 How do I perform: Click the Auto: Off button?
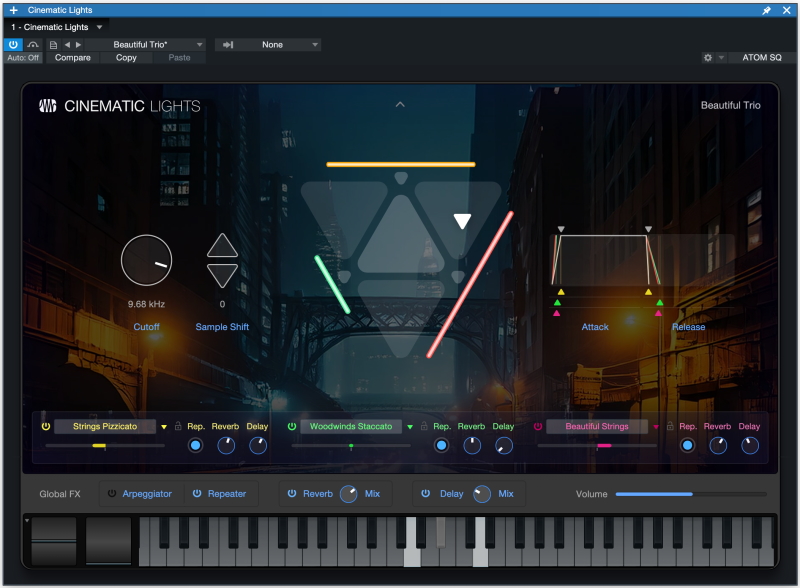[23, 58]
